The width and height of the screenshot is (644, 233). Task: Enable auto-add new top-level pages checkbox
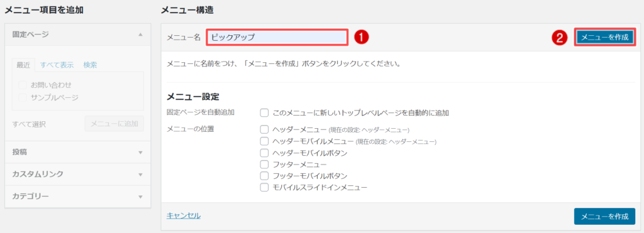point(264,112)
